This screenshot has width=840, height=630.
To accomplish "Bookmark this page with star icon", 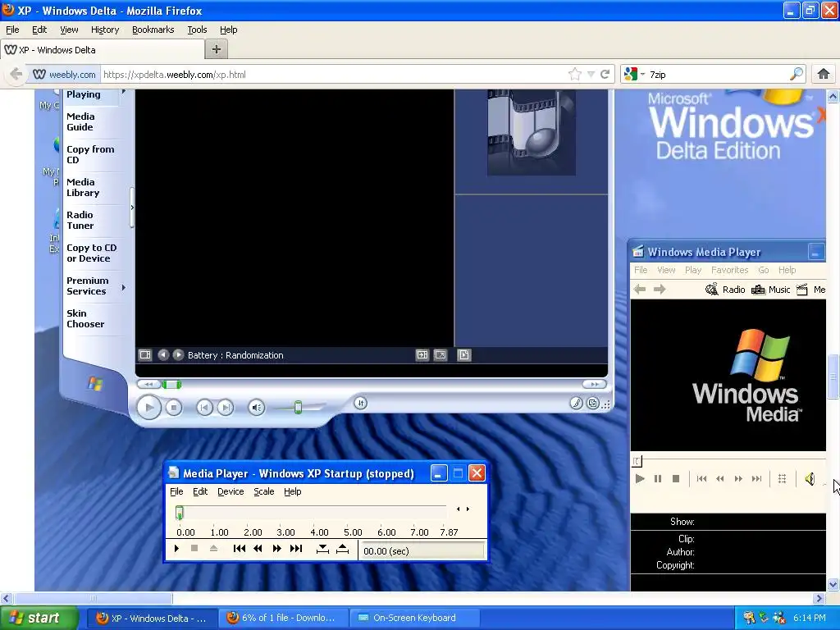I will 575,75.
